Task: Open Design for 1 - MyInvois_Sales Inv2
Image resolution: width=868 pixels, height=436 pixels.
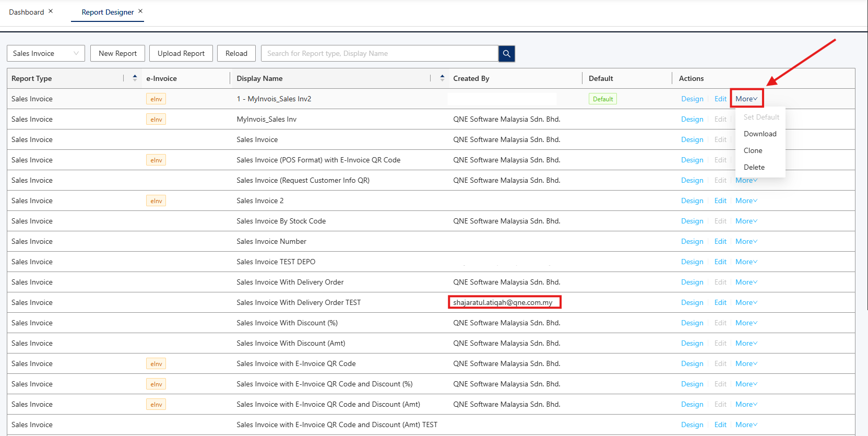Action: click(x=692, y=99)
